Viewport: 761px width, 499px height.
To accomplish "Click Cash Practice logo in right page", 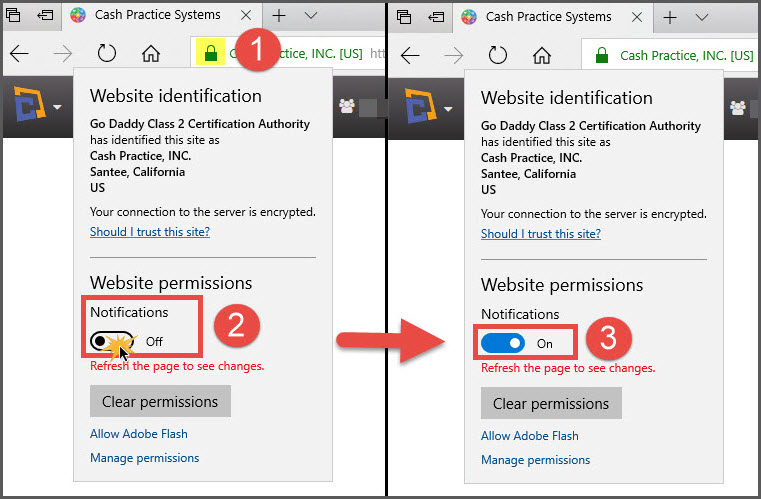I will (420, 105).
